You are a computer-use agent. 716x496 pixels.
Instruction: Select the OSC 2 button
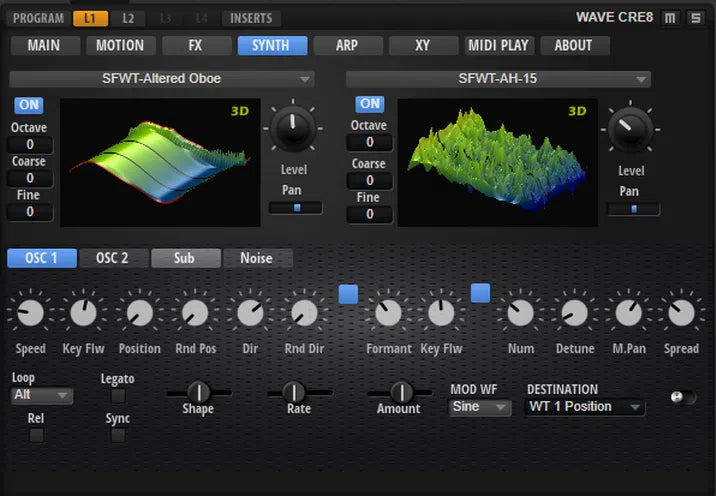(x=112, y=258)
